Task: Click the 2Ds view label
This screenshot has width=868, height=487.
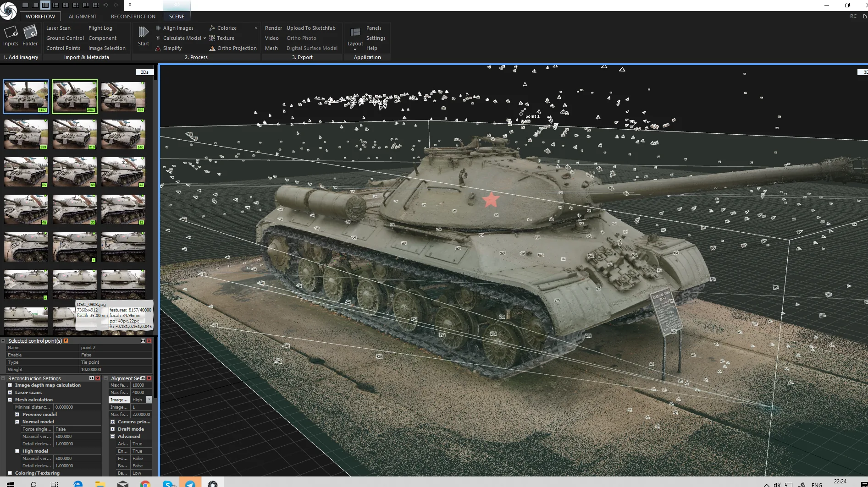Action: click(x=144, y=72)
